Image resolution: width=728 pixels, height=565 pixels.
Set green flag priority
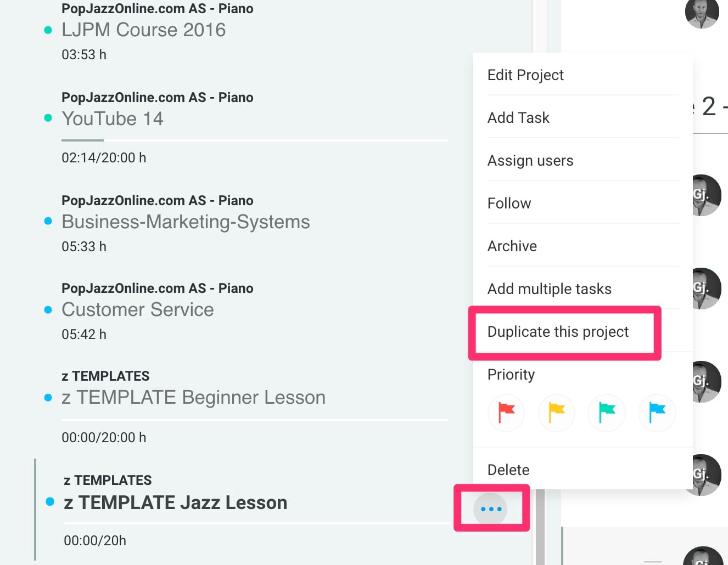(607, 413)
